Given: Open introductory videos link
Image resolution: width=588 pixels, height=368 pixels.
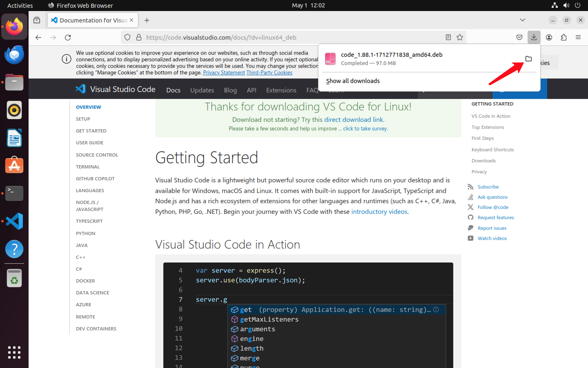Looking at the screenshot, I should (x=379, y=212).
